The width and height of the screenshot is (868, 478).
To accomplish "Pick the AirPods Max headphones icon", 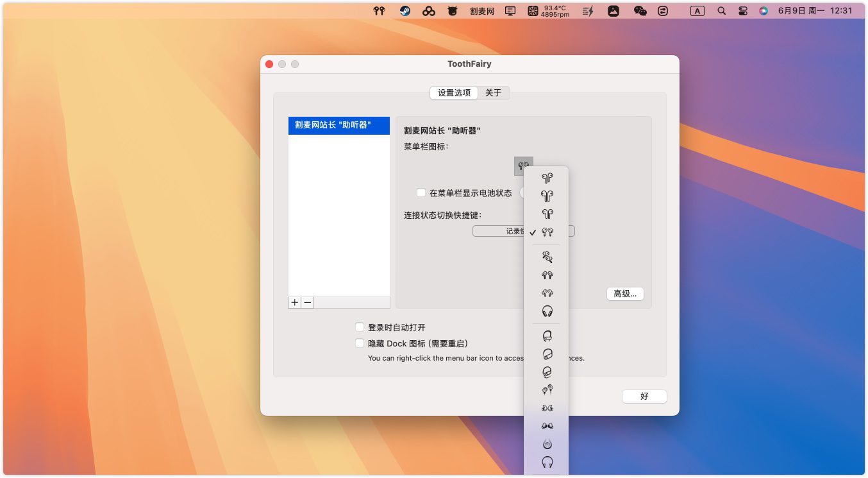I will tap(547, 311).
